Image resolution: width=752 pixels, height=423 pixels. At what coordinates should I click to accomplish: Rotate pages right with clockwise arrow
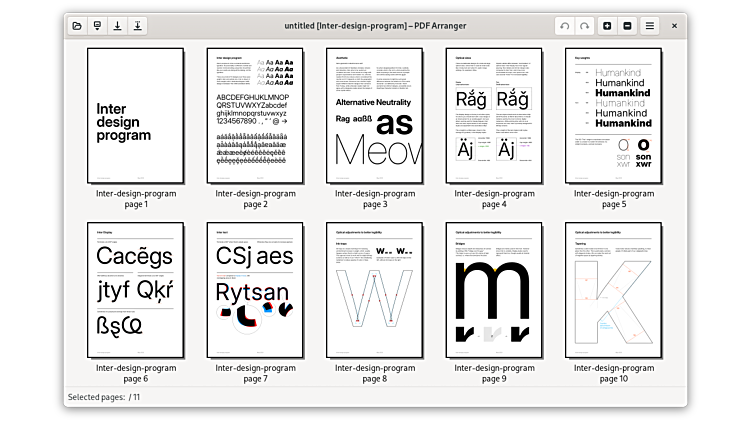coord(585,25)
